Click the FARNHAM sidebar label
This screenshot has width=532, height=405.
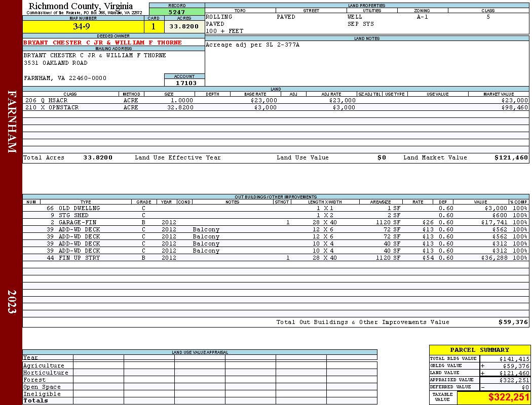12,121
